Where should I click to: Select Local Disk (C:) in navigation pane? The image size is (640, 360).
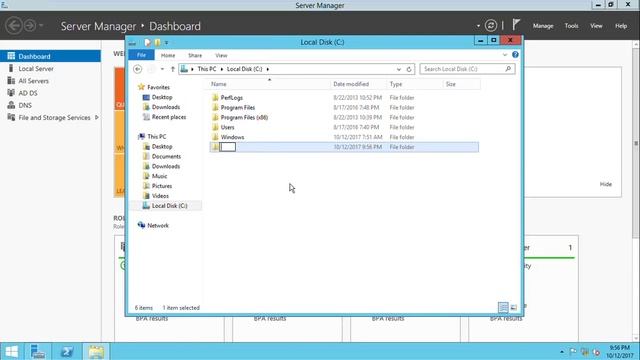click(169, 206)
